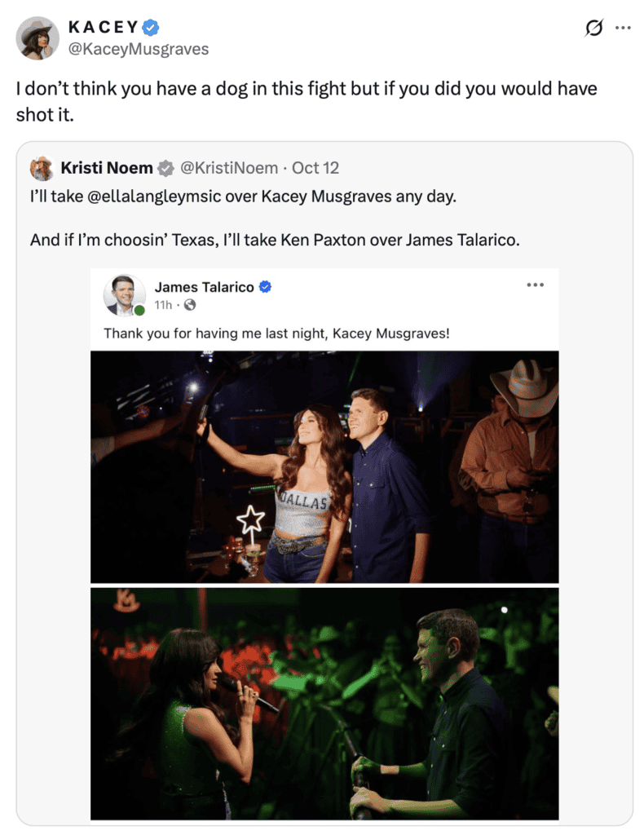Click the Grok slashed-circle icon
The height and width of the screenshot is (835, 644).
pyautogui.click(x=594, y=27)
